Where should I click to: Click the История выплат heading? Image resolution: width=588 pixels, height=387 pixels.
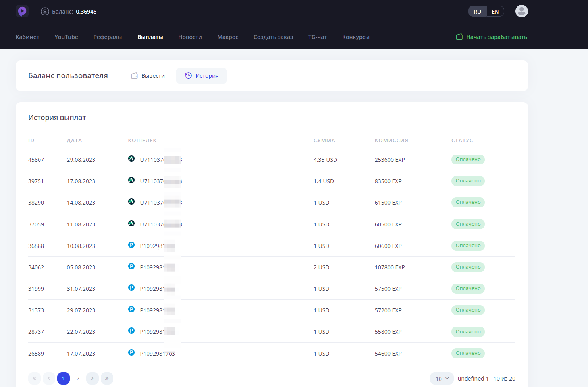(x=57, y=118)
